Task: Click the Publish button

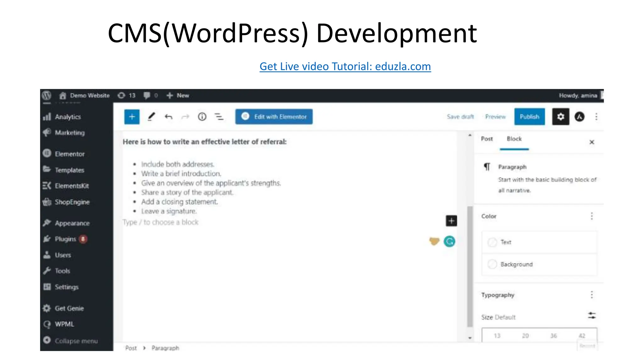Action: tap(530, 117)
